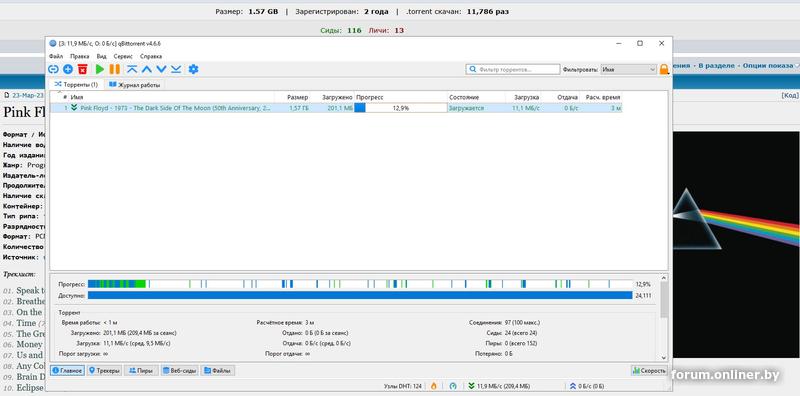
Task: Click the add torrent link icon
Action: point(53,69)
